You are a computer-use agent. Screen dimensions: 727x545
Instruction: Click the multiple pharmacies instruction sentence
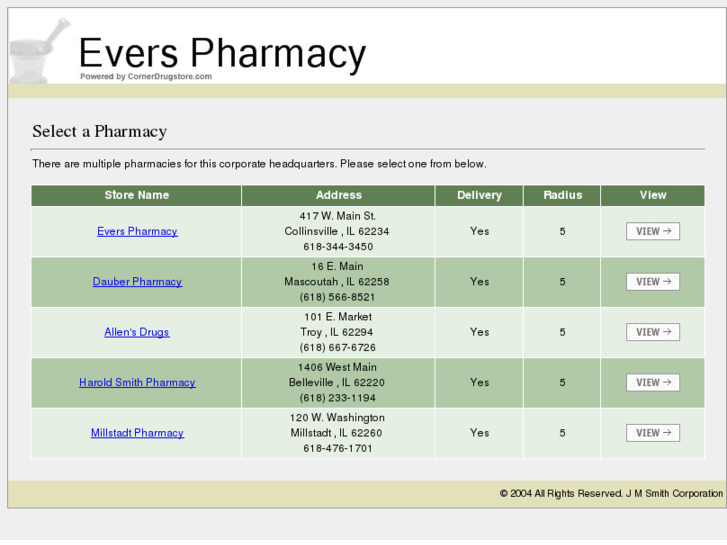[259, 164]
